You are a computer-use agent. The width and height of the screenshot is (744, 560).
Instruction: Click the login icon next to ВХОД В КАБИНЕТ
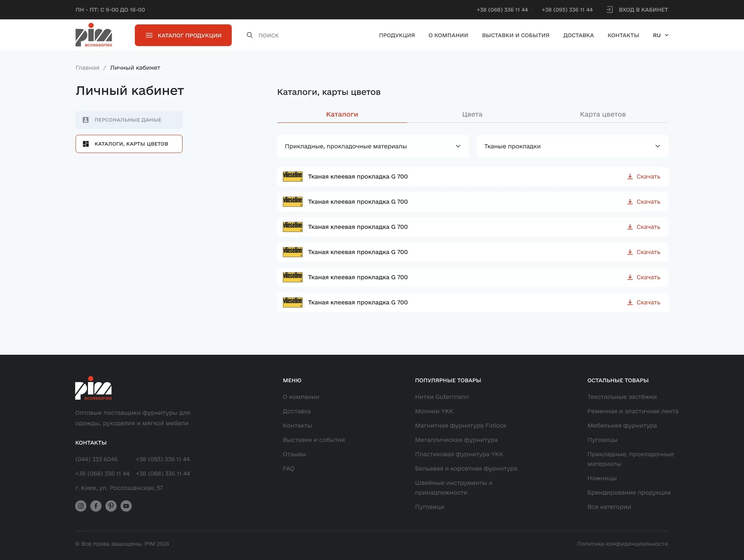pos(610,9)
